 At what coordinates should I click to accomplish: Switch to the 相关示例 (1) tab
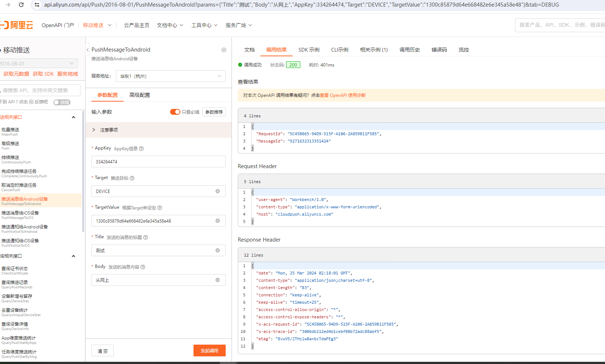pos(374,50)
